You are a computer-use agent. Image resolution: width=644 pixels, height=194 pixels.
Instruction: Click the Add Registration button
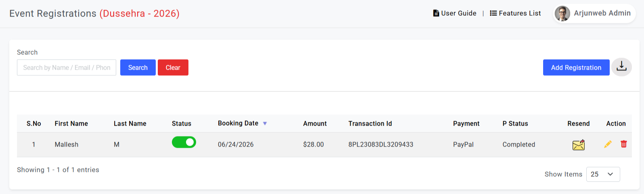576,68
